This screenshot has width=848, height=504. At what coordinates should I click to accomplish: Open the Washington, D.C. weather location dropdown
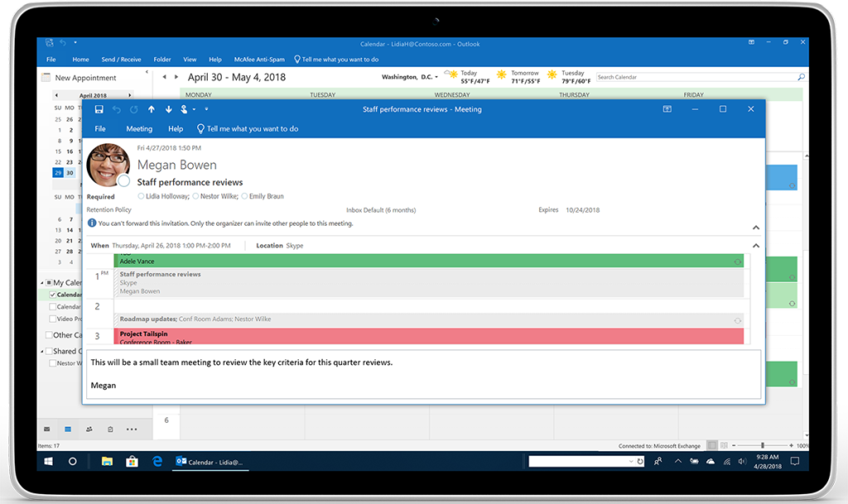click(438, 77)
